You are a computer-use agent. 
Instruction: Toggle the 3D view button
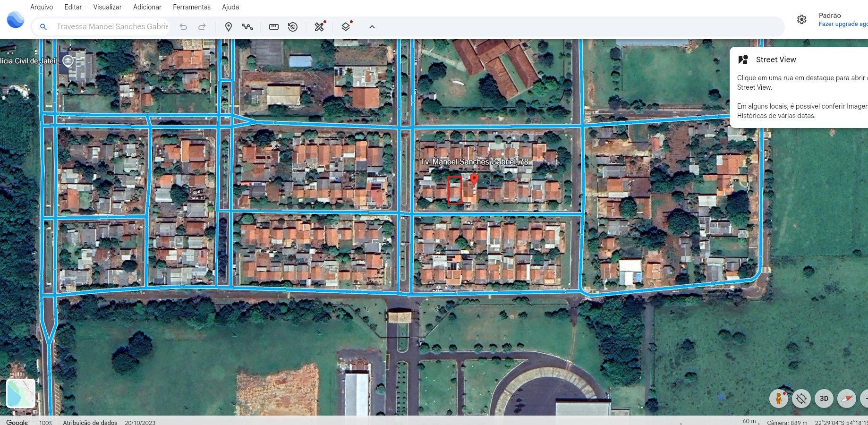click(x=824, y=399)
